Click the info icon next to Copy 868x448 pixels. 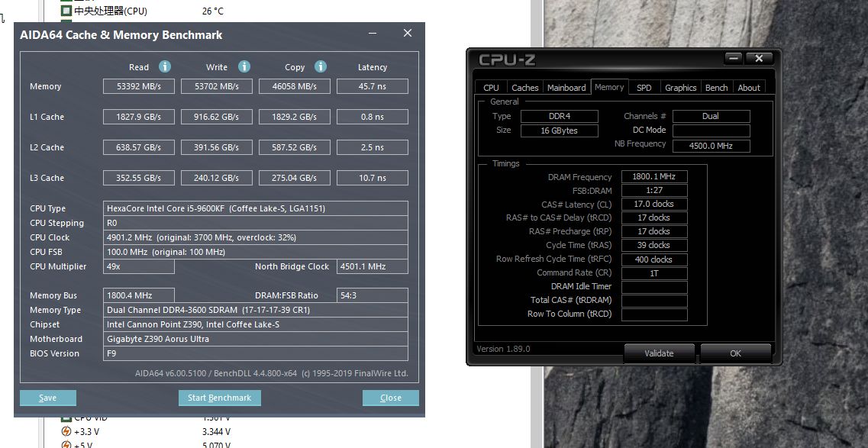[x=321, y=66]
